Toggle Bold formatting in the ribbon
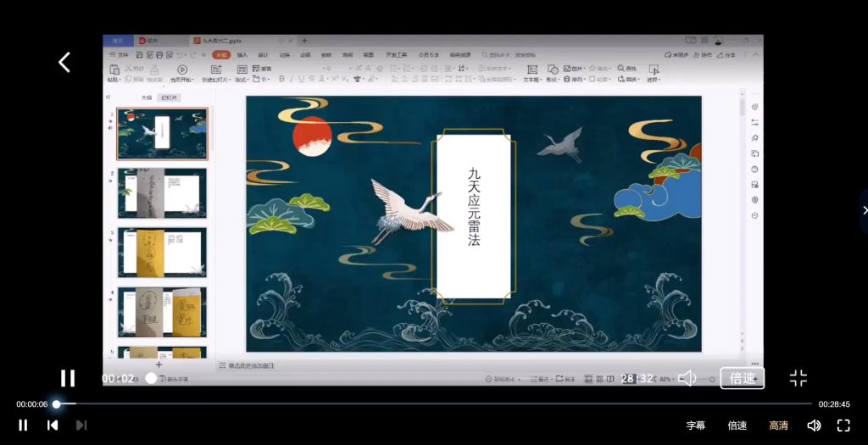 pos(280,79)
